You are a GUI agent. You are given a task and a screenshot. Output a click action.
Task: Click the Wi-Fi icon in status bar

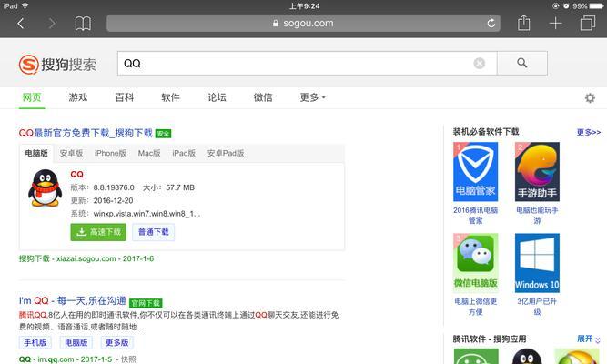[25, 5]
